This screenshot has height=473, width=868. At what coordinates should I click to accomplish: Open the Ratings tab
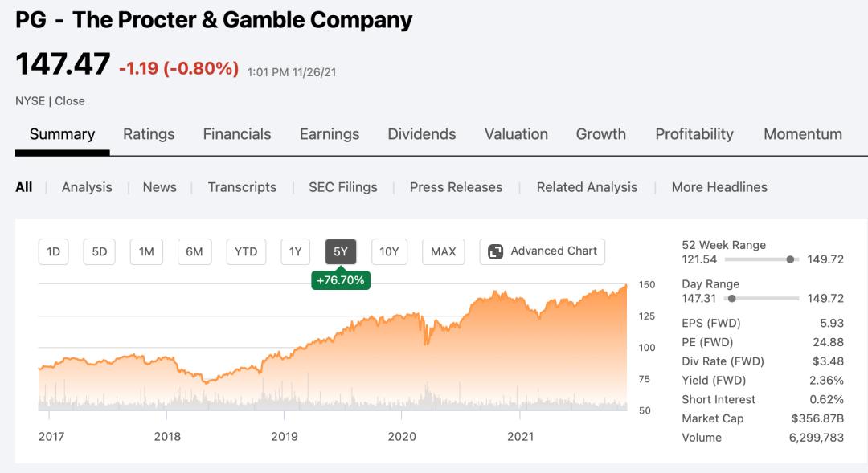coord(149,134)
